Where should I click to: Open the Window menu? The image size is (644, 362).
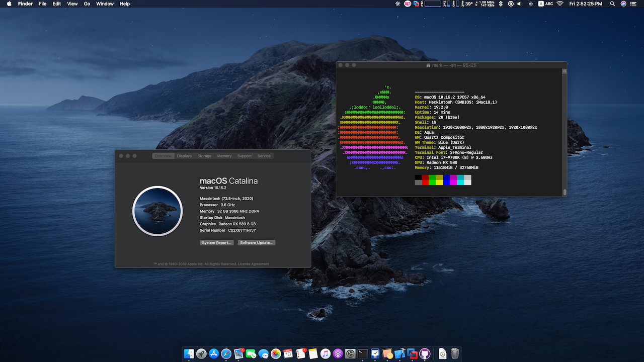[x=105, y=4]
